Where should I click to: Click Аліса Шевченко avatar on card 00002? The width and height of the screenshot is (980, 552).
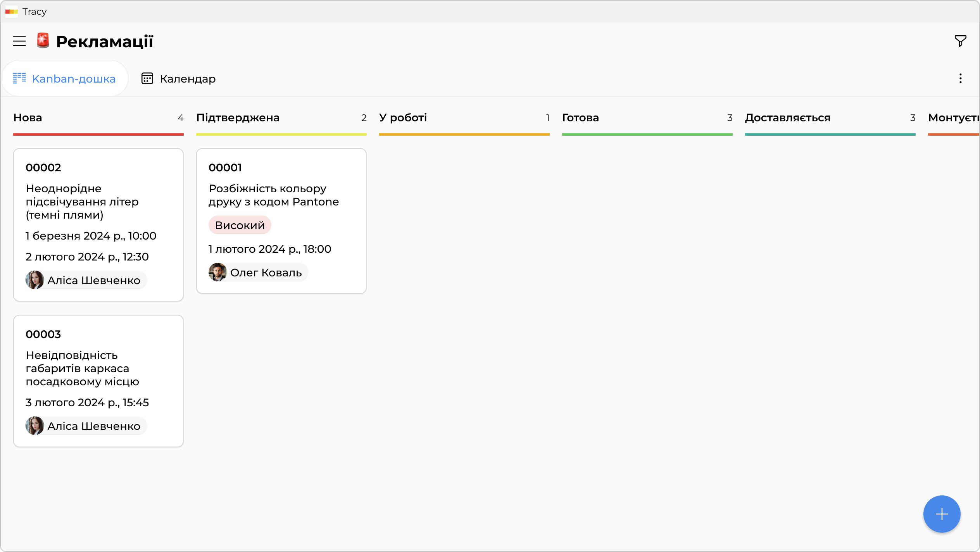[x=35, y=280]
